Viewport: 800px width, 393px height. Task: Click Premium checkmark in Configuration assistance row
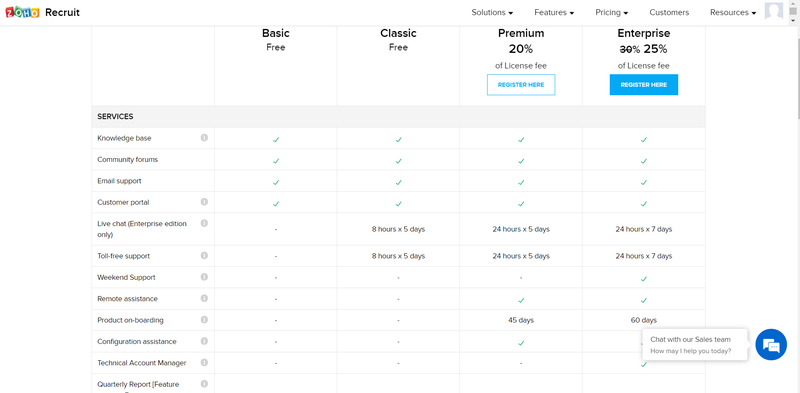pos(521,343)
